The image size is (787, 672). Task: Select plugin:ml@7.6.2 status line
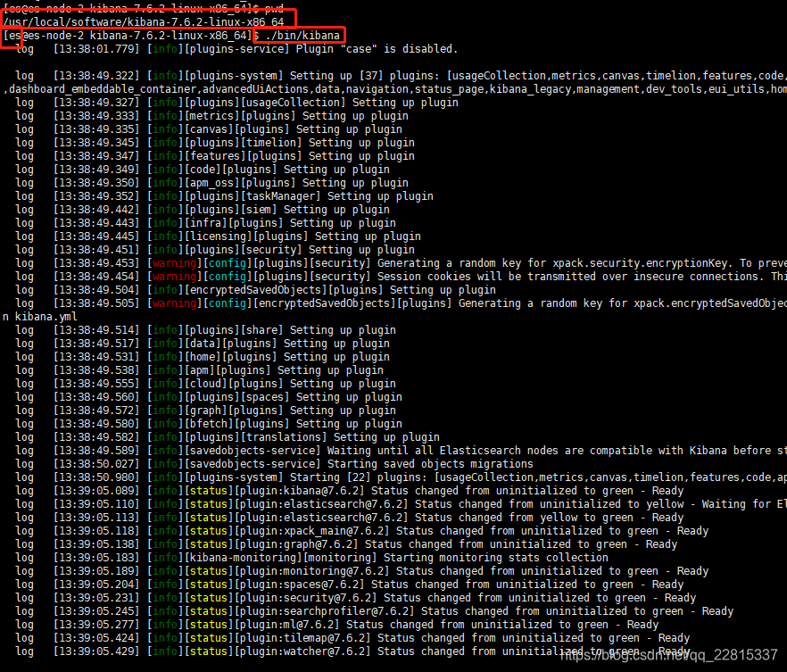[336, 625]
